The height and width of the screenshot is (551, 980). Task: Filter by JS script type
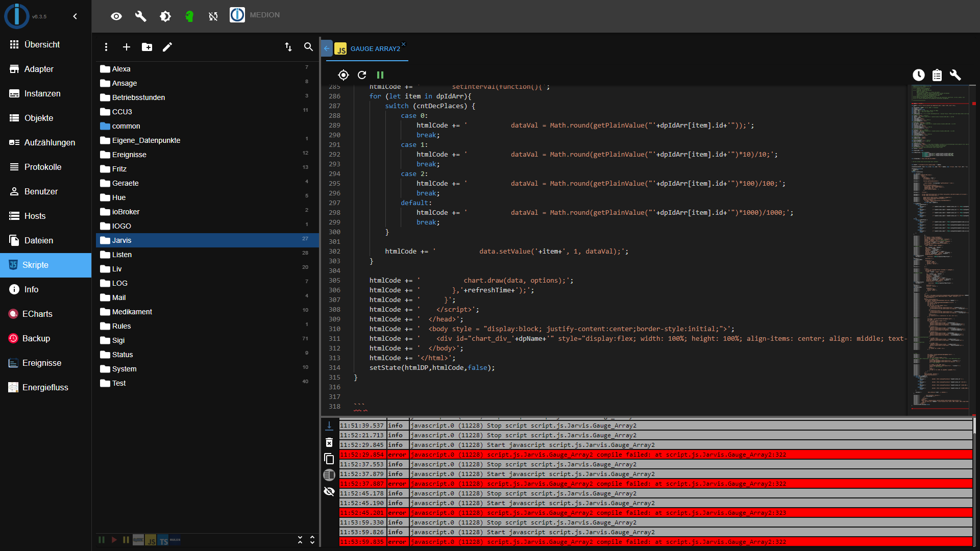click(151, 540)
